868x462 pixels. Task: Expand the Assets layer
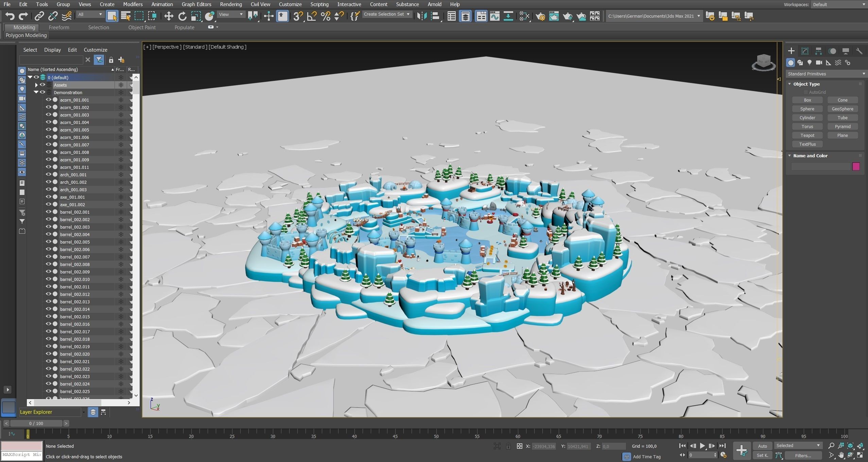click(36, 85)
